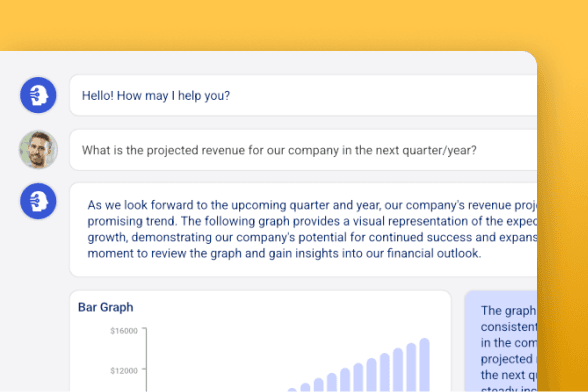
Task: Click "financial outlook" in the bot response
Action: click(x=432, y=253)
